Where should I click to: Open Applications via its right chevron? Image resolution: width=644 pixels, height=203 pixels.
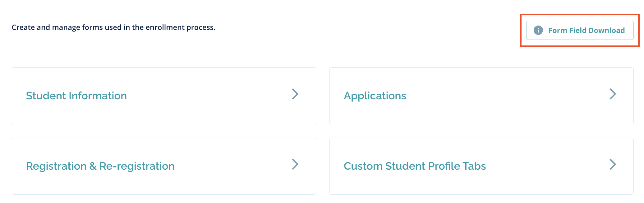[613, 94]
